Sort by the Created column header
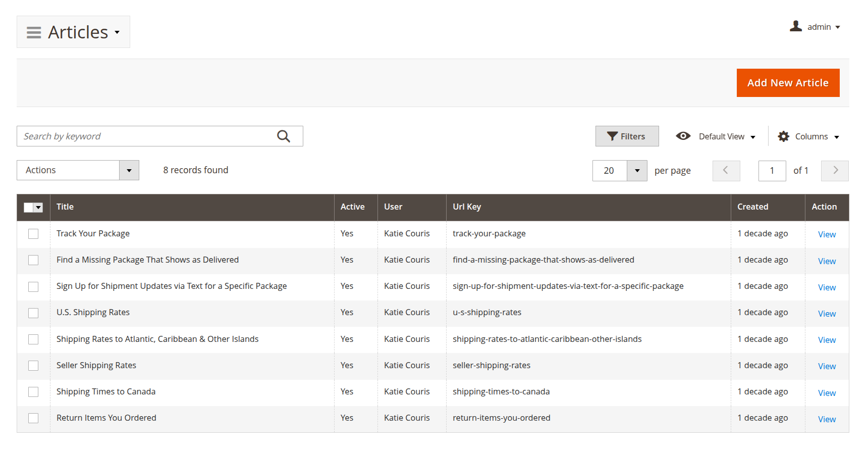 (752, 207)
